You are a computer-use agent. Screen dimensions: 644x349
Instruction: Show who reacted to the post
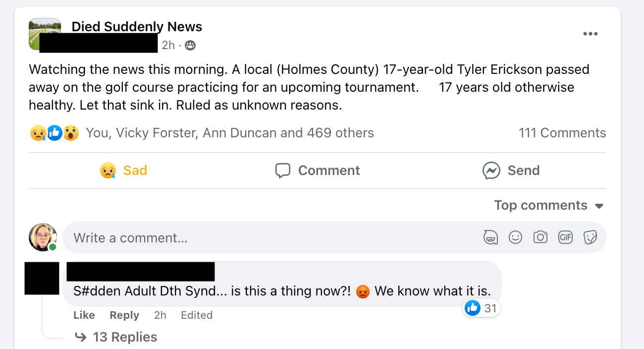tap(229, 133)
